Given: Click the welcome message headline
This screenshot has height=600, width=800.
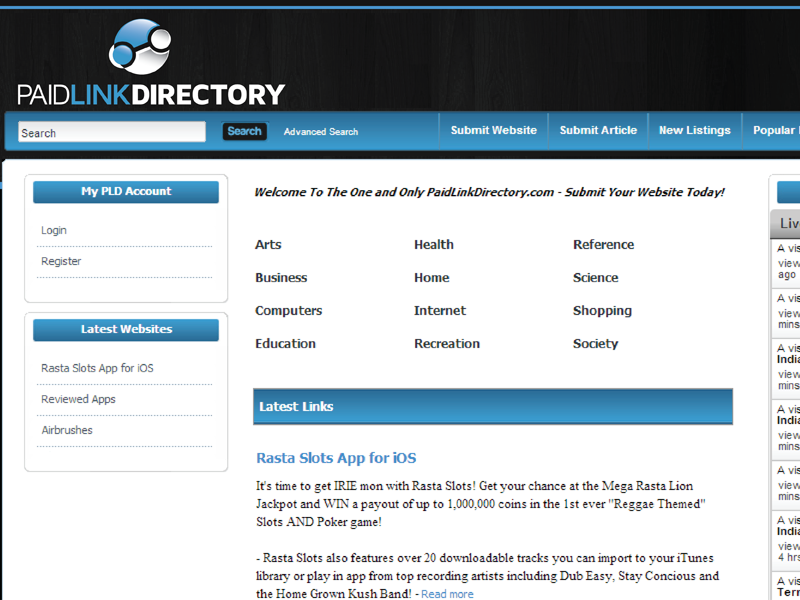Looking at the screenshot, I should point(489,192).
